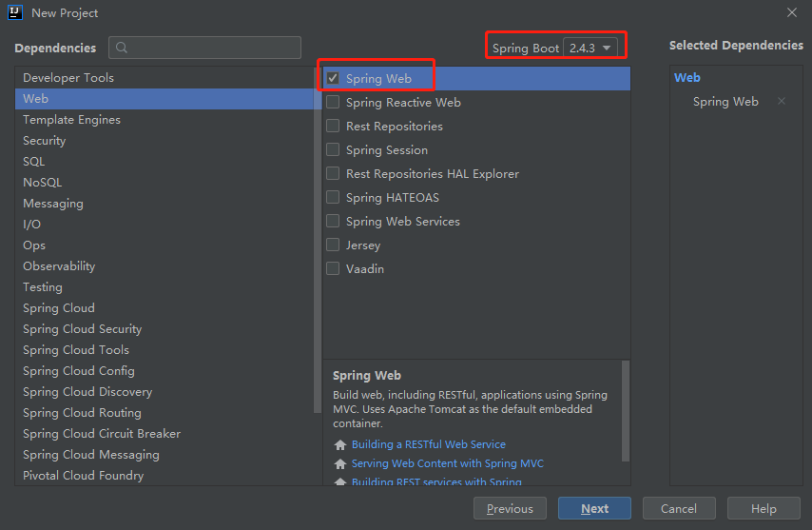Open the Building a RESTful Web Service link
This screenshot has width=812, height=530.
[428, 444]
